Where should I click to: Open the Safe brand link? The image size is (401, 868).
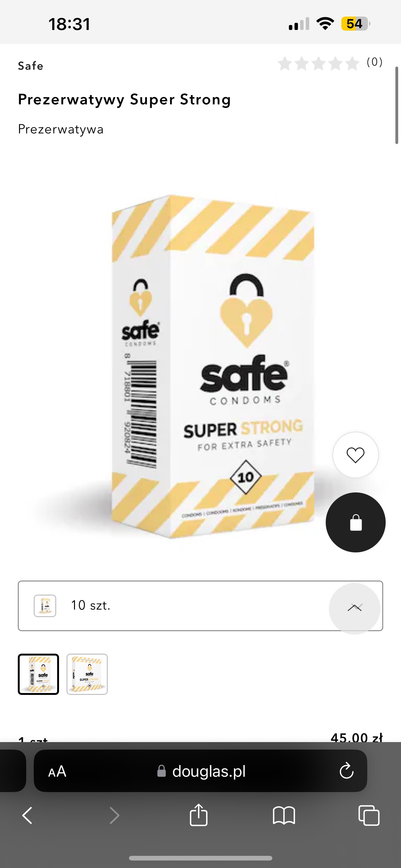(x=31, y=66)
